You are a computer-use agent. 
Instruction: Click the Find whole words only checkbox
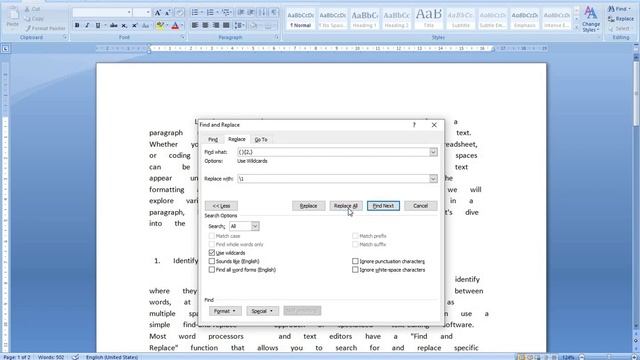click(211, 244)
